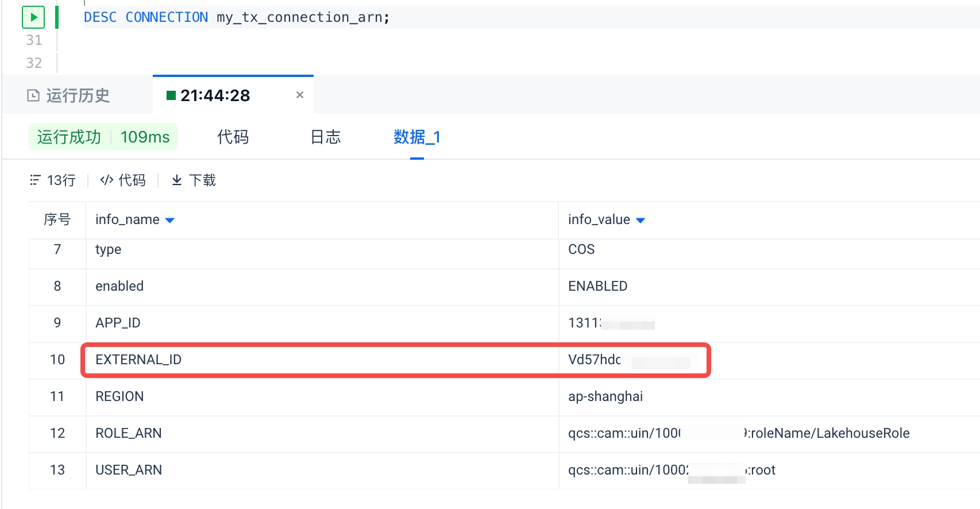Screen dimensions: 980x509
Task: Click the 序号 column header
Action: coord(57,219)
